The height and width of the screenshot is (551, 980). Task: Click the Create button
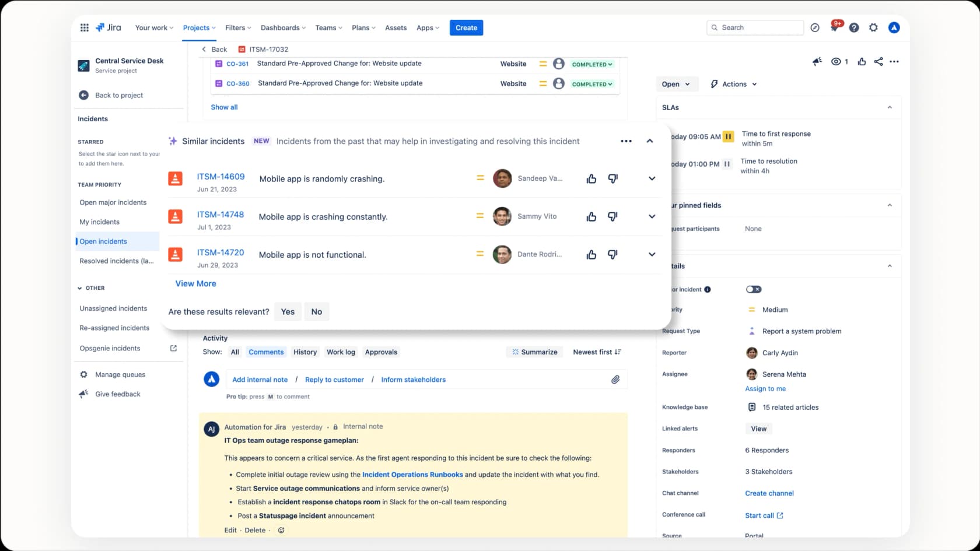(466, 27)
